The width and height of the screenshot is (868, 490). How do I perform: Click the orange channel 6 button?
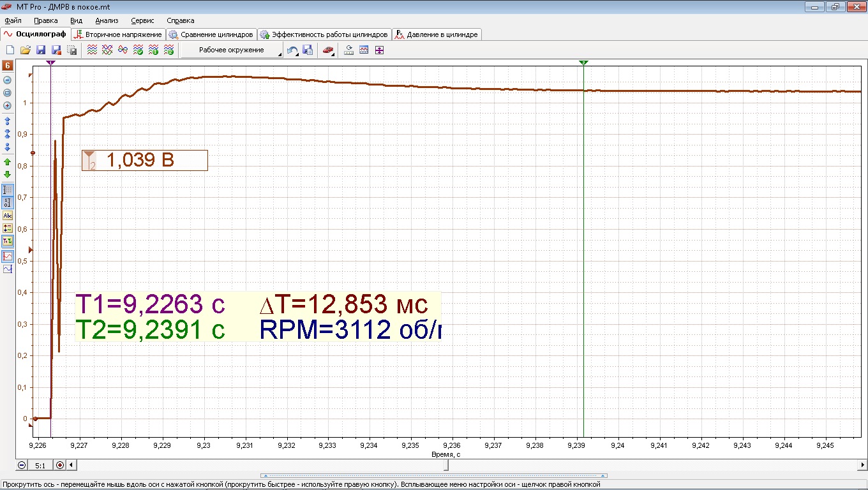tap(8, 66)
